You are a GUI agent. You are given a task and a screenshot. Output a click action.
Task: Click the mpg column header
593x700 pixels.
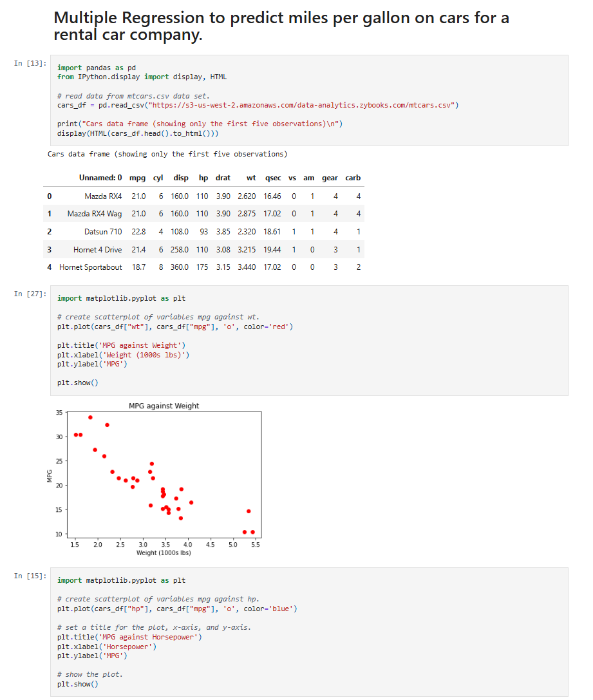pos(137,178)
